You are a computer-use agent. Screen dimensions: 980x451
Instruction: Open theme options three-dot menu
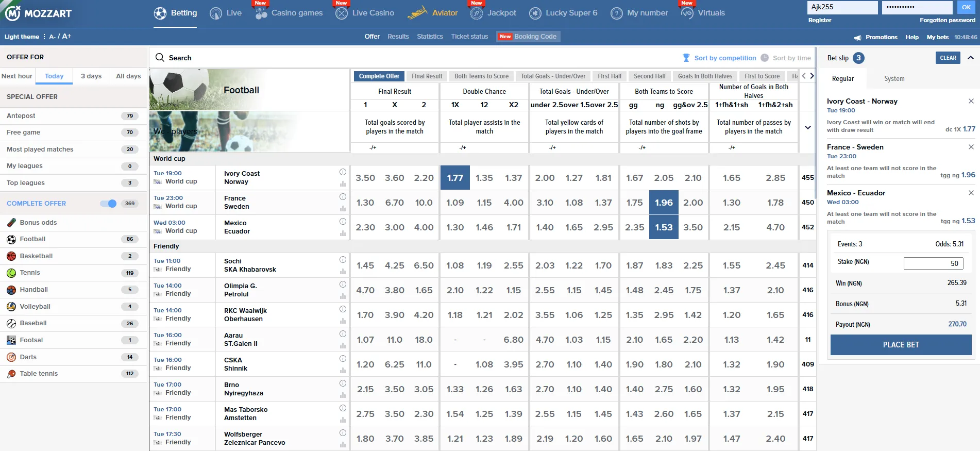(x=44, y=37)
